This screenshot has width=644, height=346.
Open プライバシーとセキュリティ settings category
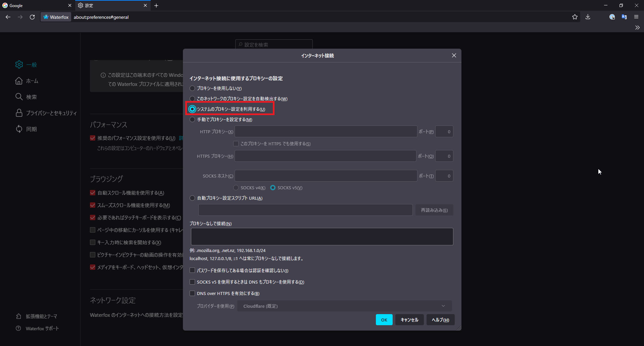(x=46, y=113)
